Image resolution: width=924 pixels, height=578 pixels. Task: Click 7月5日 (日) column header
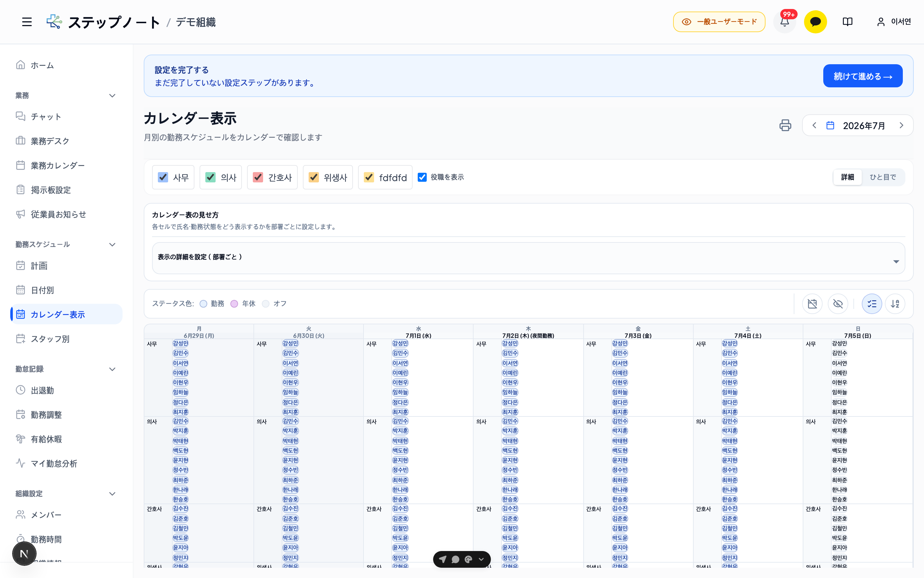point(858,332)
